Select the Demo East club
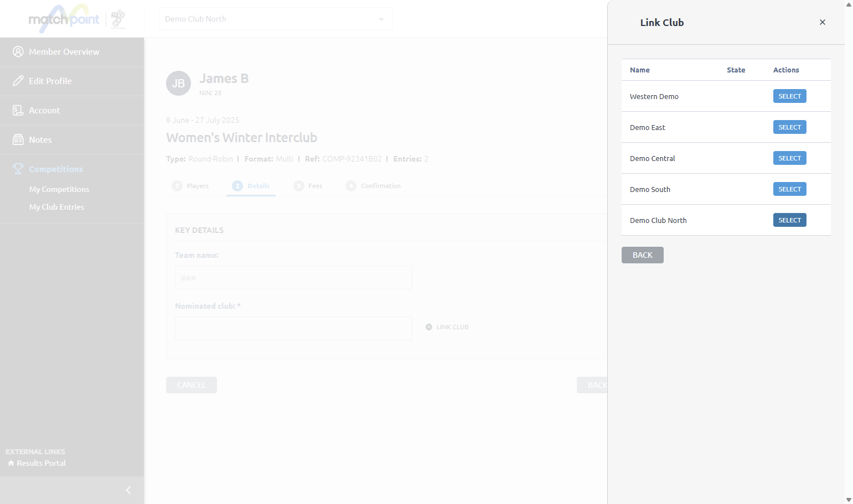 click(x=790, y=127)
